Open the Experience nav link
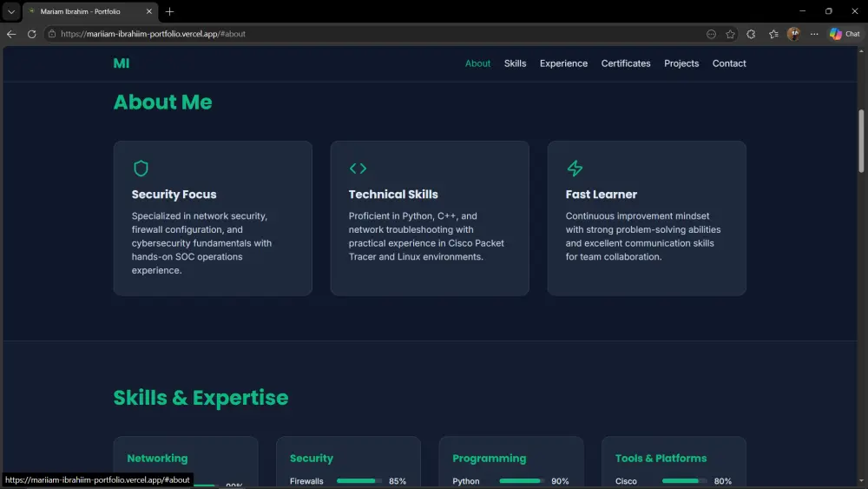Screen dimensions: 868x489 (563, 63)
